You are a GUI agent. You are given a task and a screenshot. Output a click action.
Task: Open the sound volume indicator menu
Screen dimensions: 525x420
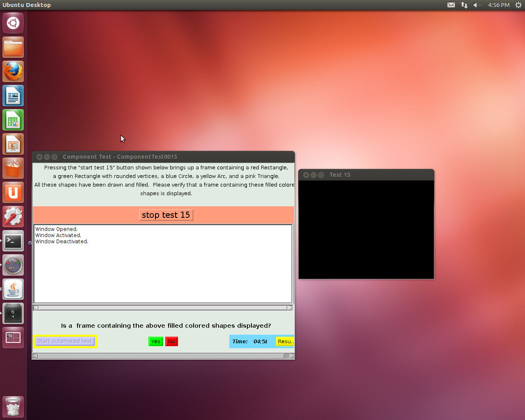(x=477, y=5)
